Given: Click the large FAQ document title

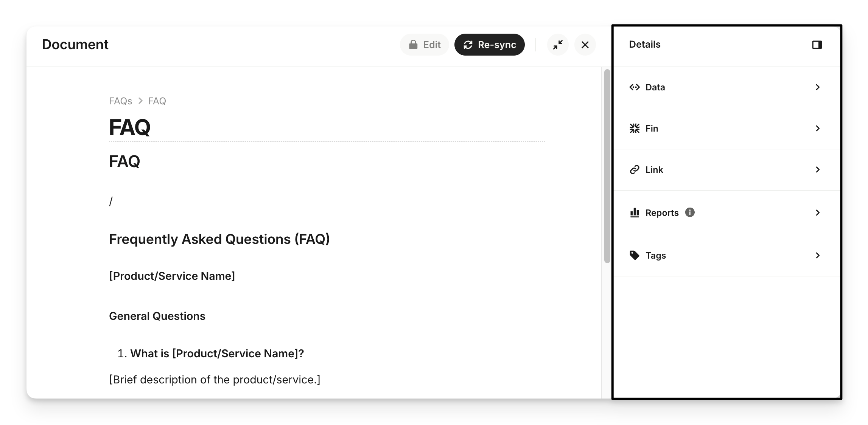Looking at the screenshot, I should (x=129, y=127).
